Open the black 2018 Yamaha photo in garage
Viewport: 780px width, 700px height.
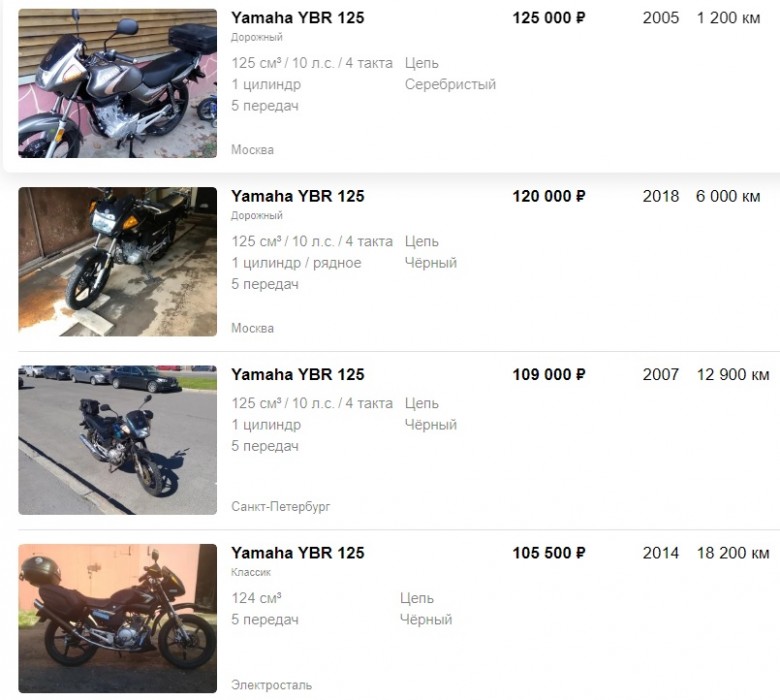[x=117, y=262]
